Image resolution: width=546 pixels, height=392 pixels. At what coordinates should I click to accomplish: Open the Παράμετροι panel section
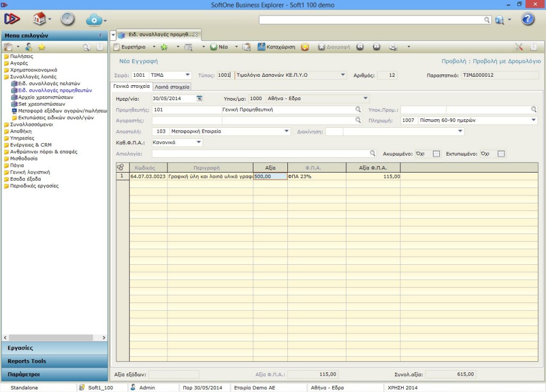[55, 374]
